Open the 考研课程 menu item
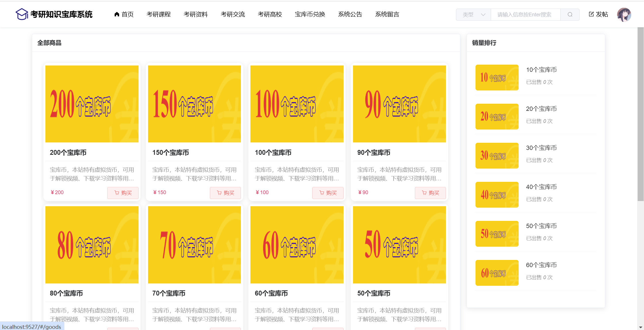The height and width of the screenshot is (330, 644). (x=158, y=14)
